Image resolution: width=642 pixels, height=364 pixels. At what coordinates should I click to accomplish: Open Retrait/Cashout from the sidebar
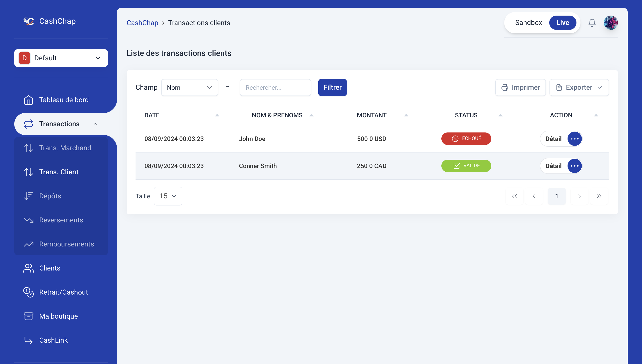tap(63, 292)
